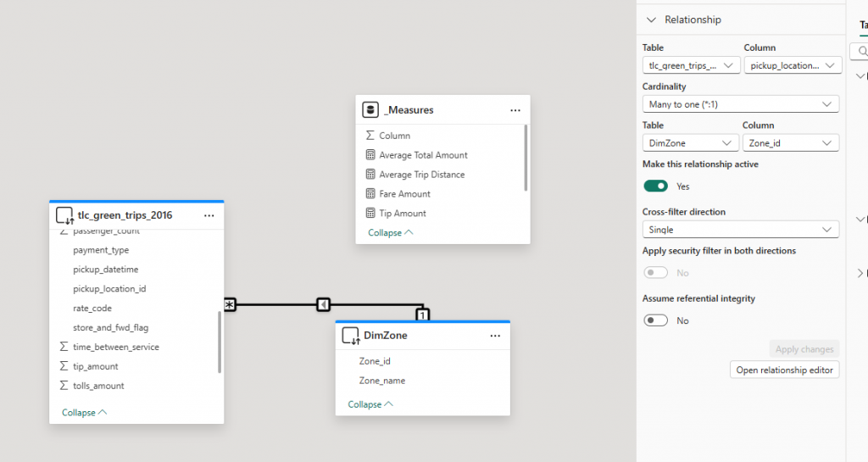Click the 'Apply security filter in both directions' toggle
Viewport: 868px width, 462px height.
click(655, 273)
